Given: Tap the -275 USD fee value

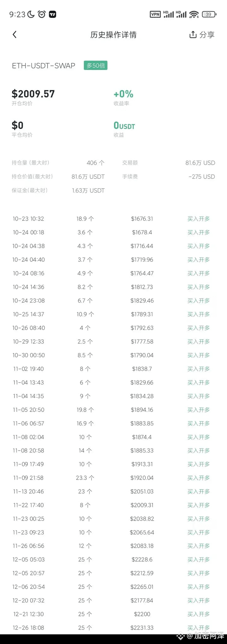Looking at the screenshot, I should click(x=202, y=177).
